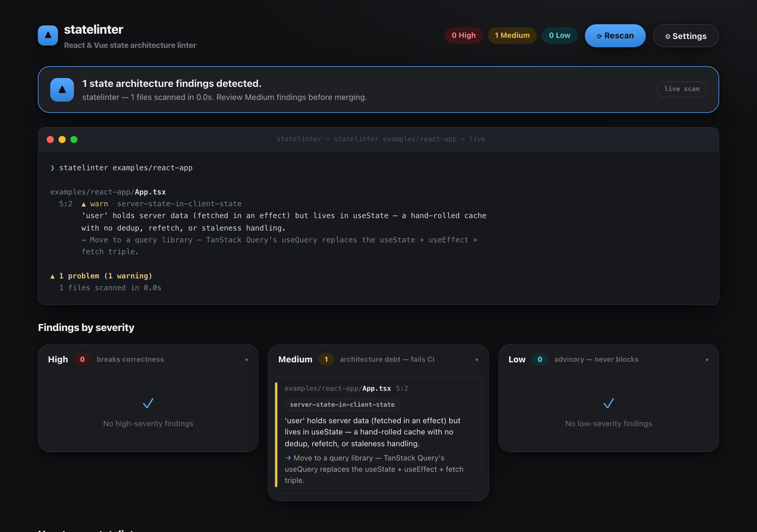Filter by the 0 High badge
The width and height of the screenshot is (757, 532).
[x=464, y=35]
